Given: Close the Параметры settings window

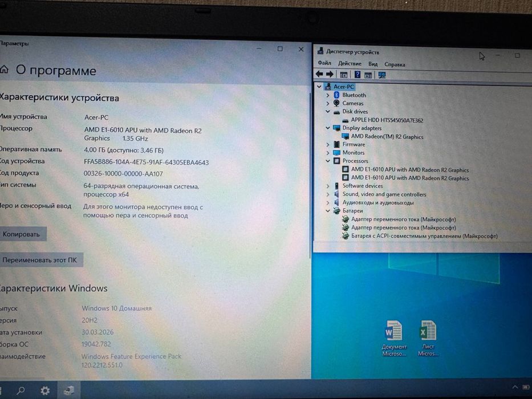Looking at the screenshot, I should 301,49.
